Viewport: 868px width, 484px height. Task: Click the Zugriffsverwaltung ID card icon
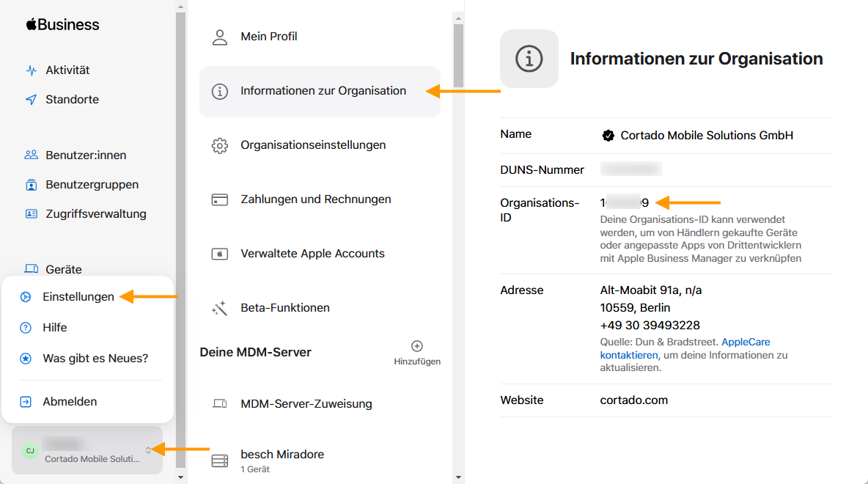tap(31, 213)
